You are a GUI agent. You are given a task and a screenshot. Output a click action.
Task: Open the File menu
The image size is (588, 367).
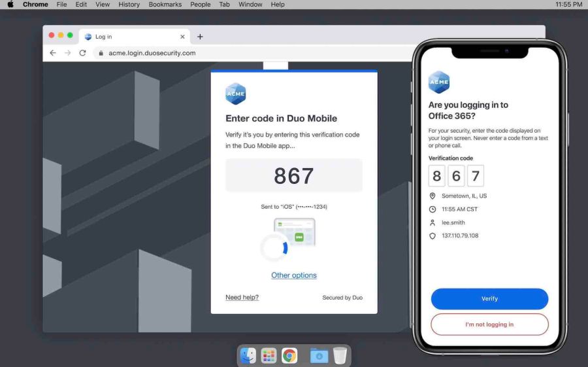tap(61, 5)
